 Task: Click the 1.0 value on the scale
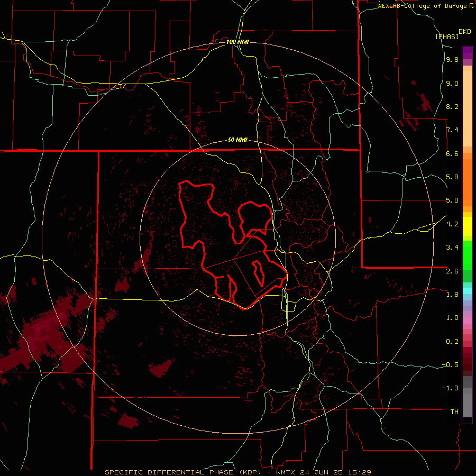point(452,318)
